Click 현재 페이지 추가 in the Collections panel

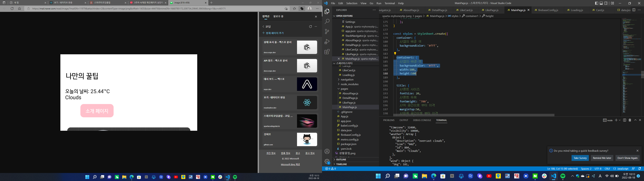coord(273,33)
